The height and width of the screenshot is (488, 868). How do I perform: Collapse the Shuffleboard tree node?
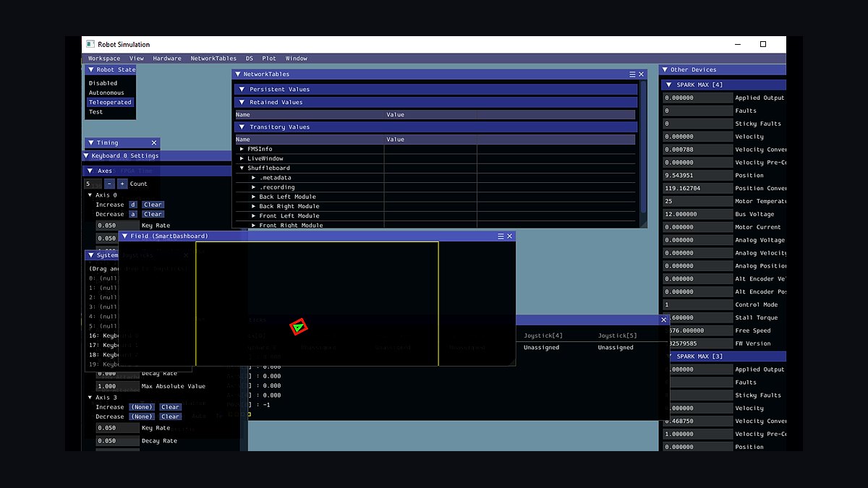point(242,168)
